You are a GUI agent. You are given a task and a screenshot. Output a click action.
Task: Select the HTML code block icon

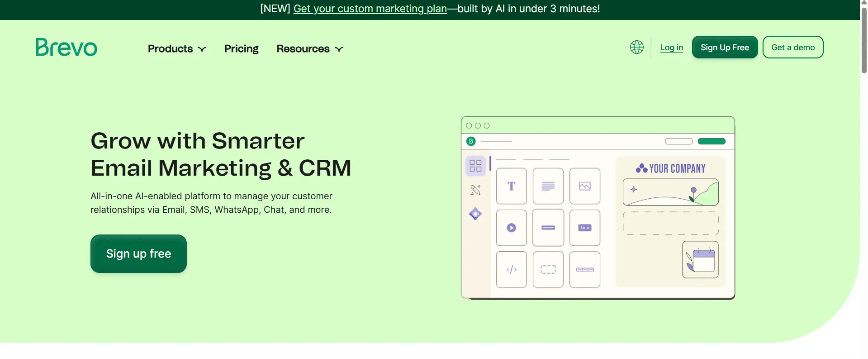click(x=511, y=269)
